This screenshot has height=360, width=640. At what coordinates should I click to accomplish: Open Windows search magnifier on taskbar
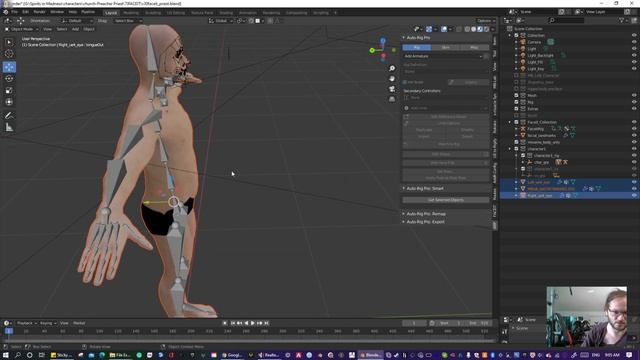[18, 355]
